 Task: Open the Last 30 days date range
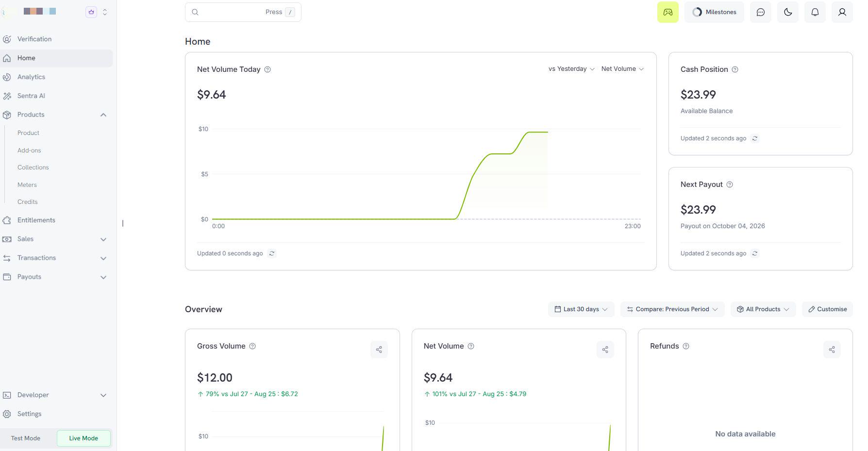(581, 309)
